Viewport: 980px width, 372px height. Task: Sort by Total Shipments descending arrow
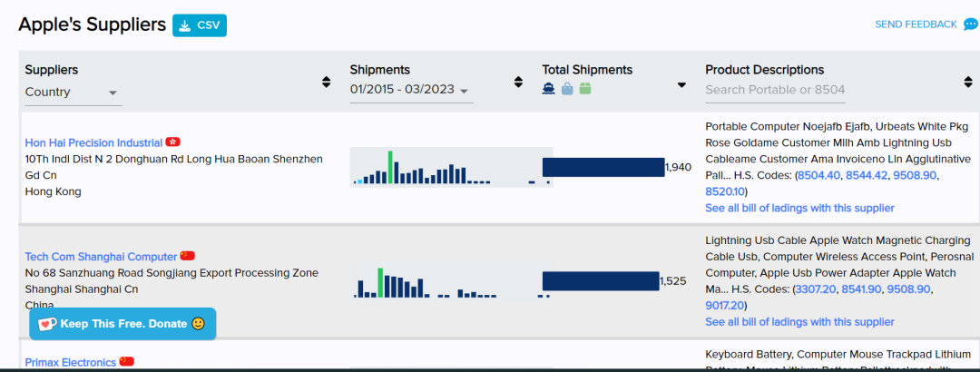tap(681, 85)
